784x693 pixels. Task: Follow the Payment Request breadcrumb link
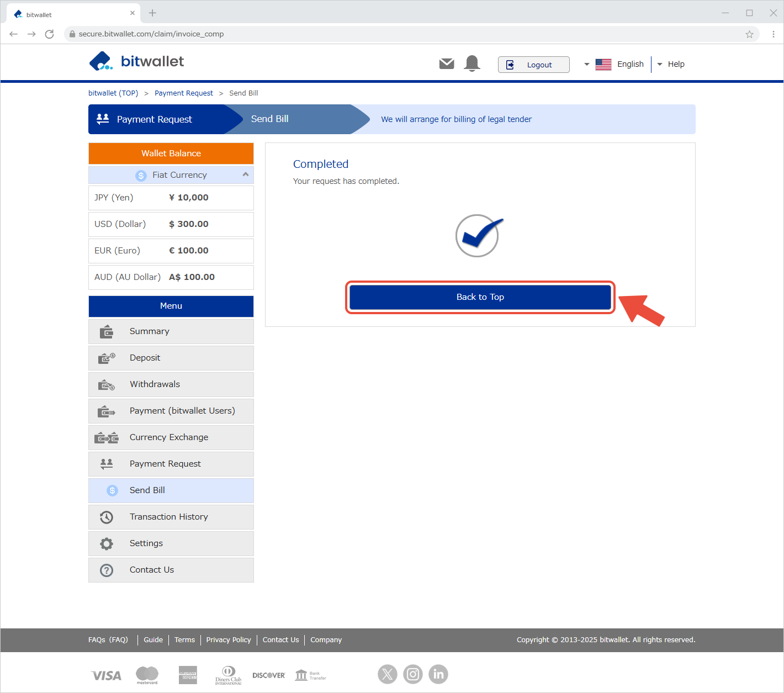[x=183, y=93]
